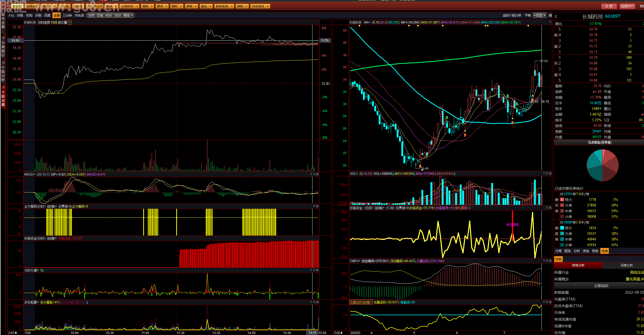Open the 周线 period dropdown

pyautogui.click(x=128, y=15)
